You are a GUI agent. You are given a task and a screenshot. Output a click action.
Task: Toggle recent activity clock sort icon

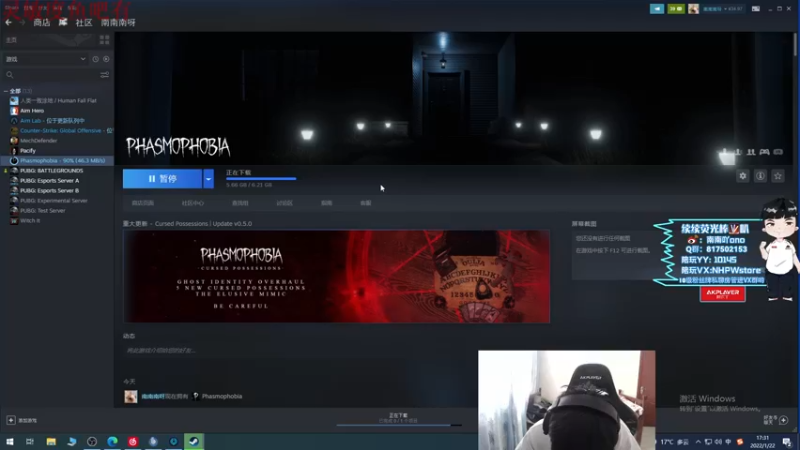95,59
